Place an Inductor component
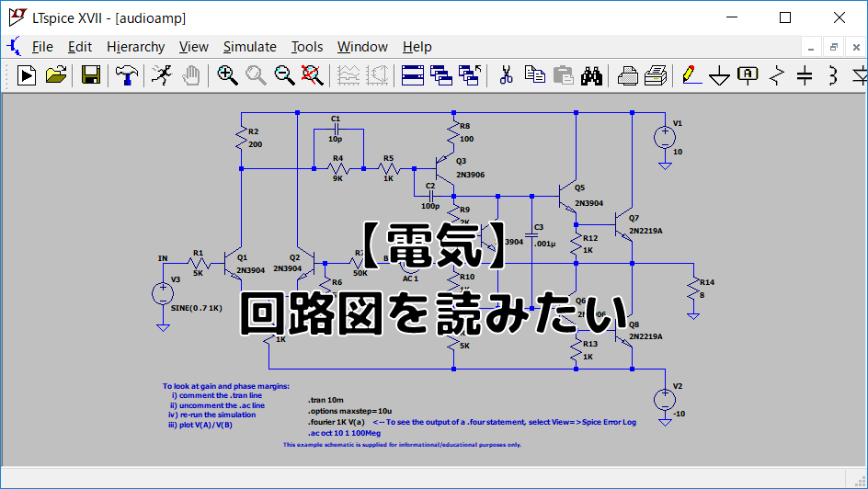Screen dimensions: 868x489 833,75
